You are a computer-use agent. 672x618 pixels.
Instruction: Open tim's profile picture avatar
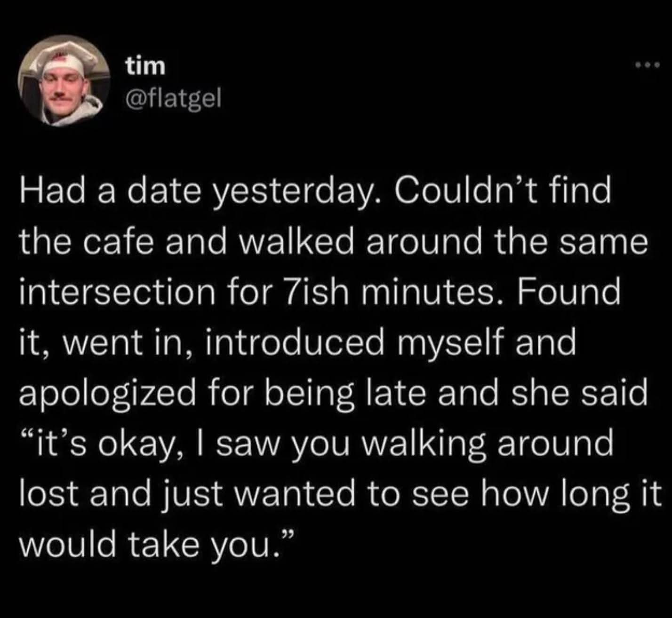(64, 81)
